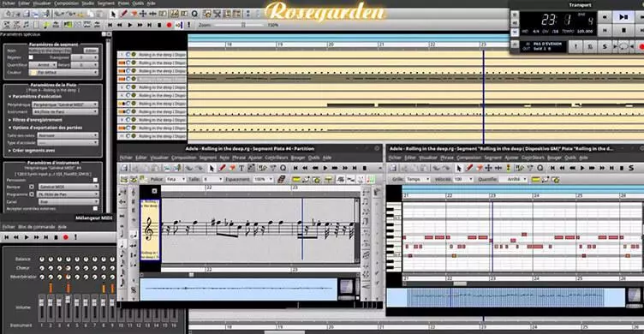Select the pencil tool in Partition window
Screen dimensions: 644x334
222,168
